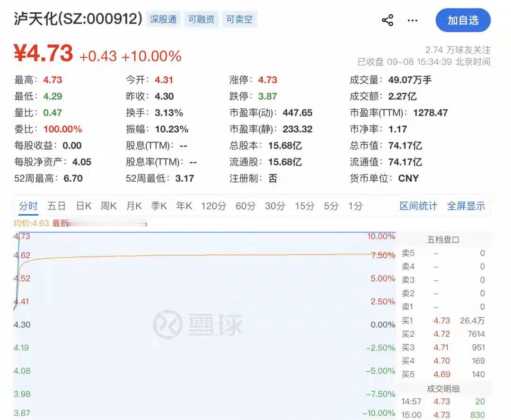Click the 买3 row at 4.71
Viewport: 511px width, 420px height.
point(443,347)
